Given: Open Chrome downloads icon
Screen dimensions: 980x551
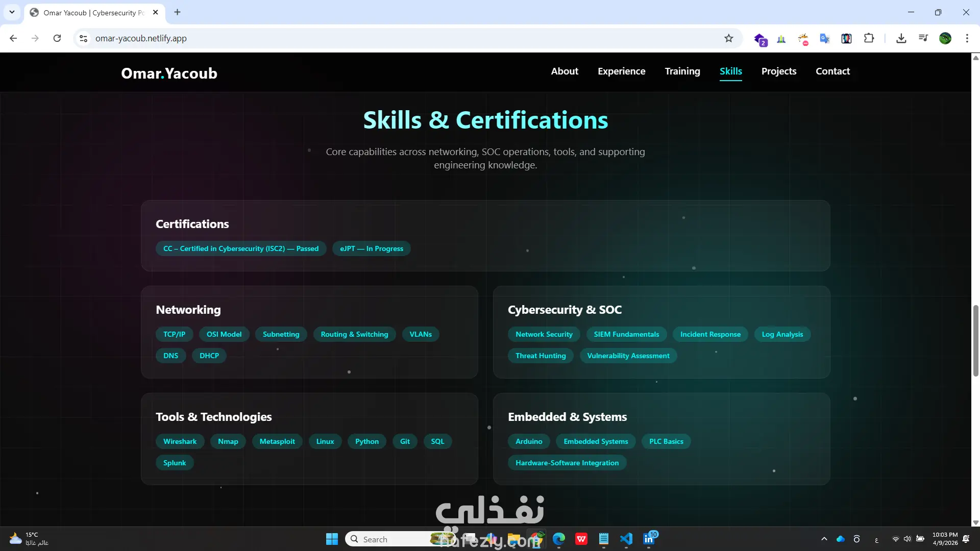Looking at the screenshot, I should click(901, 38).
